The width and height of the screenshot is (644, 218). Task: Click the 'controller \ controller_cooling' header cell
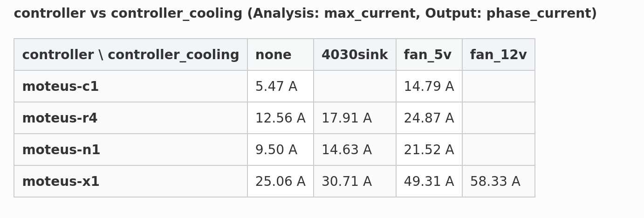coord(130,55)
